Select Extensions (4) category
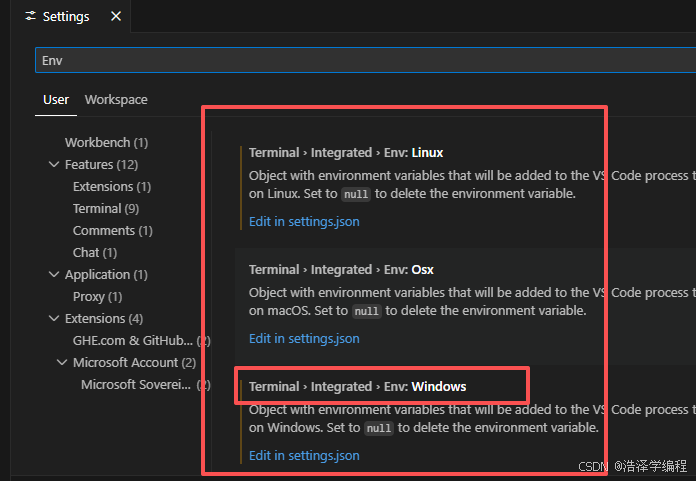 coord(104,319)
